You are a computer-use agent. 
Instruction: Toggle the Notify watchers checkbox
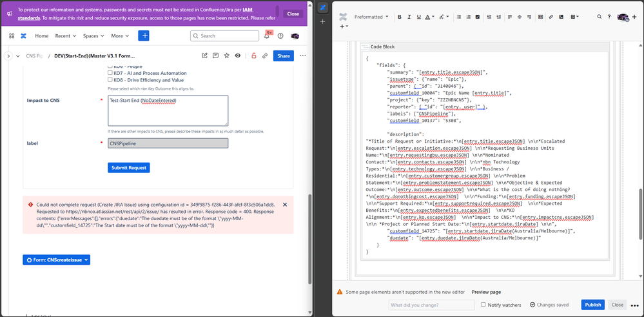483,305
